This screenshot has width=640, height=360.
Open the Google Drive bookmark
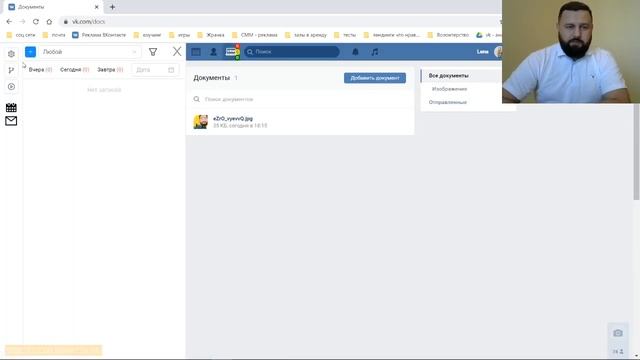tap(489, 35)
